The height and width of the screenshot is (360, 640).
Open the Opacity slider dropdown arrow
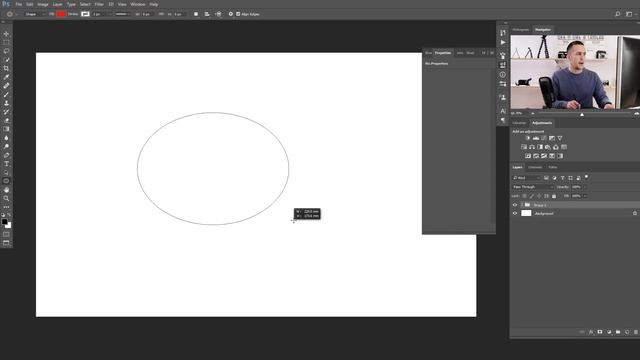[585, 187]
